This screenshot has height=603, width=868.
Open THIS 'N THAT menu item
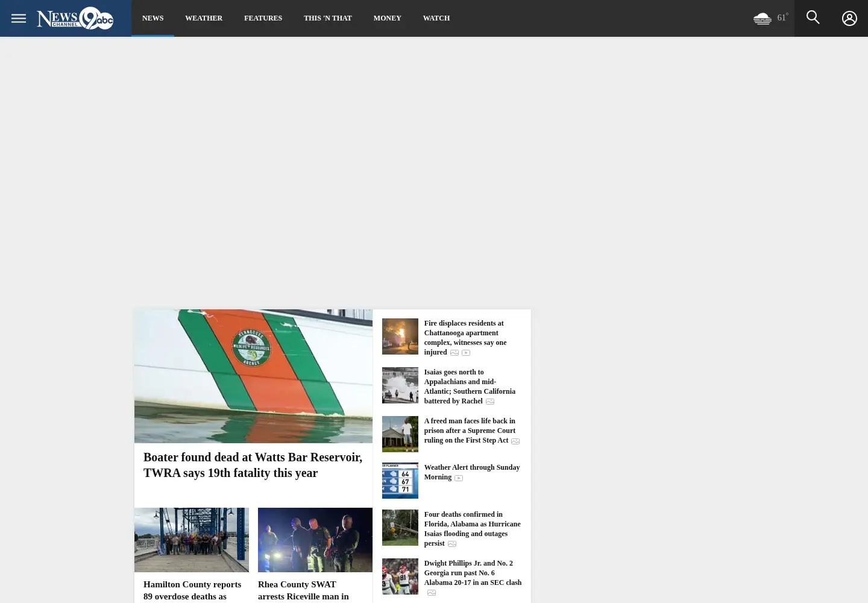point(327,18)
